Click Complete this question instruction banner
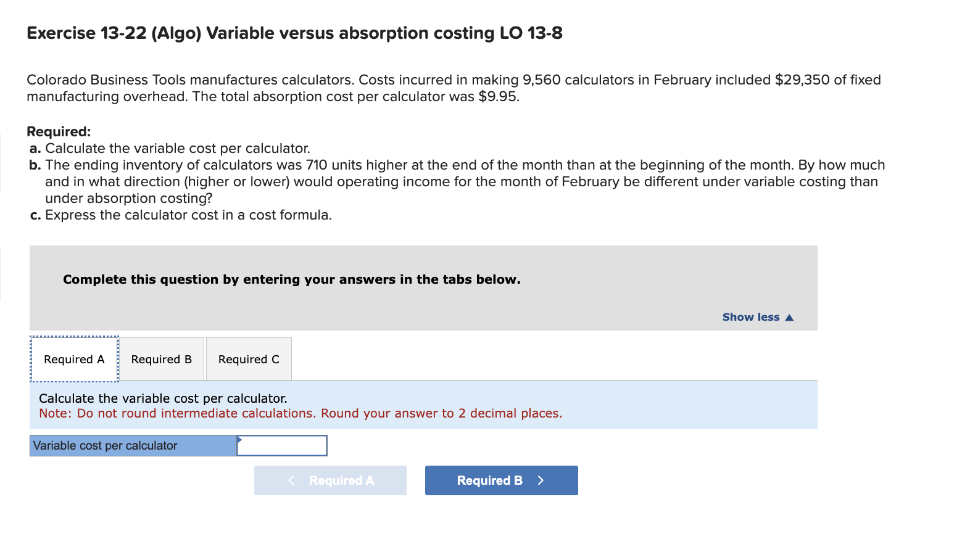 pos(291,279)
